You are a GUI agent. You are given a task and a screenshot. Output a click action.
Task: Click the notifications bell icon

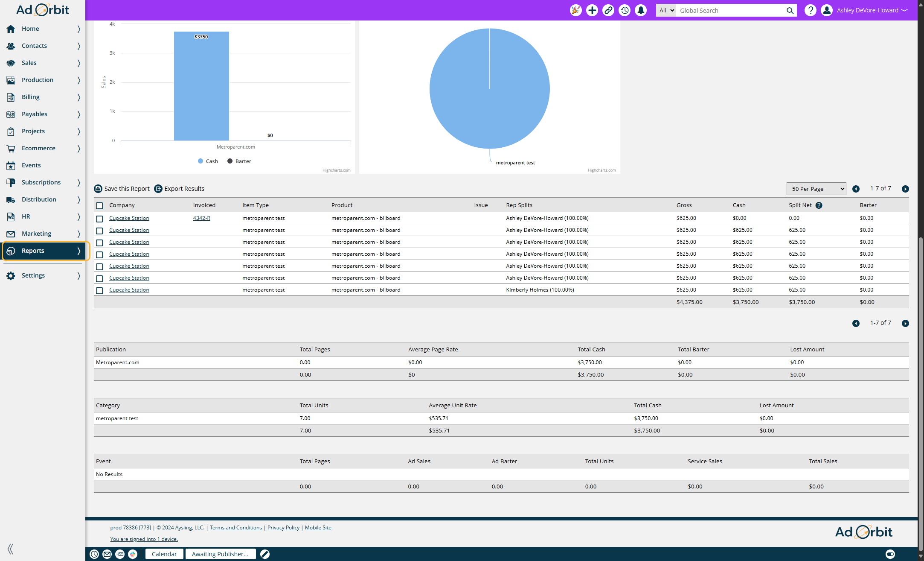(641, 10)
